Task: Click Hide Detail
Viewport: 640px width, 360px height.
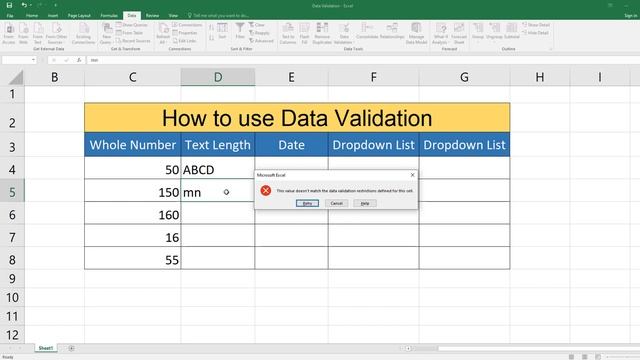Action: point(536,33)
